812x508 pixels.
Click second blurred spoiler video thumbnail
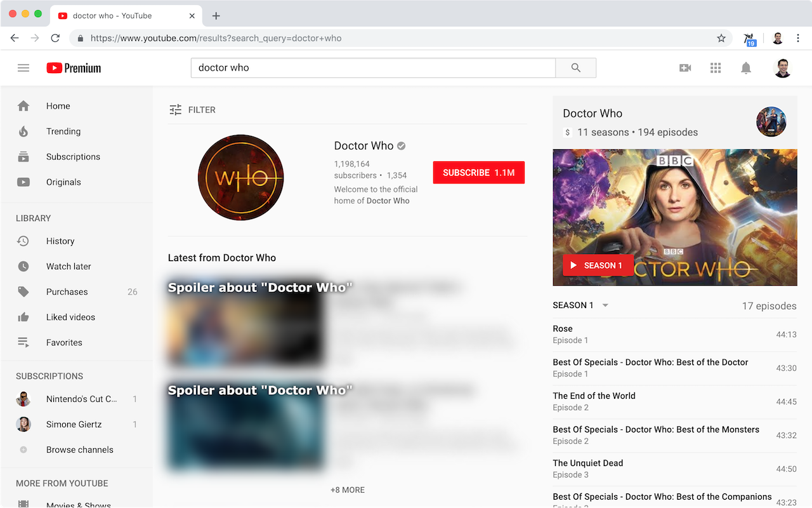(x=246, y=425)
